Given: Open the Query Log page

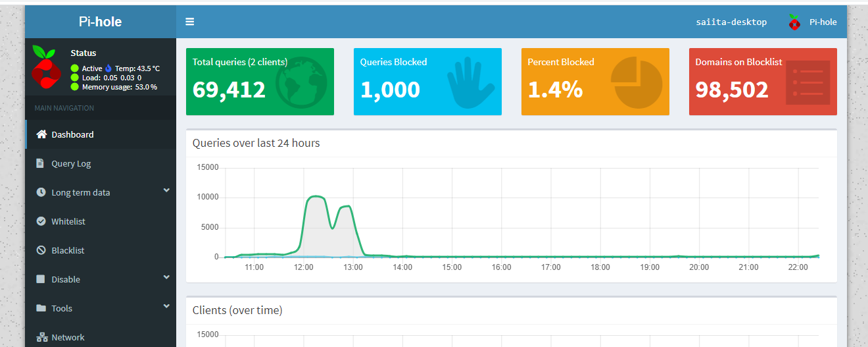Looking at the screenshot, I should click(71, 163).
